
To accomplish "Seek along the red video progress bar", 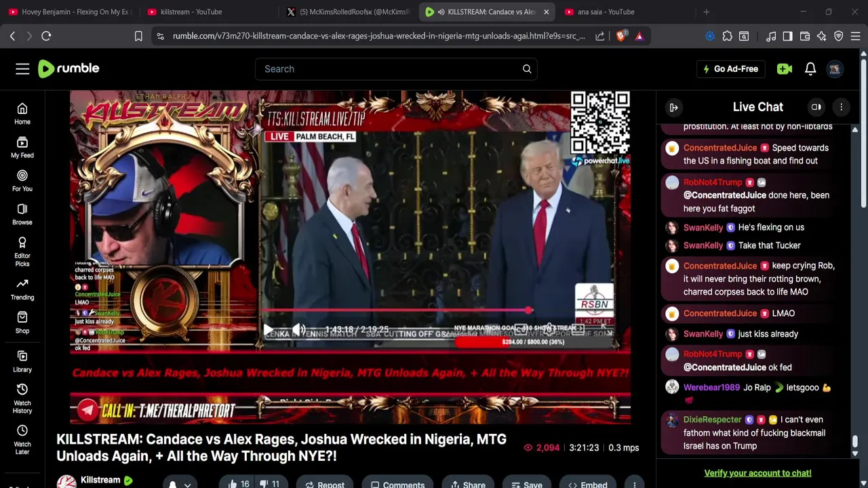I will click(x=399, y=311).
